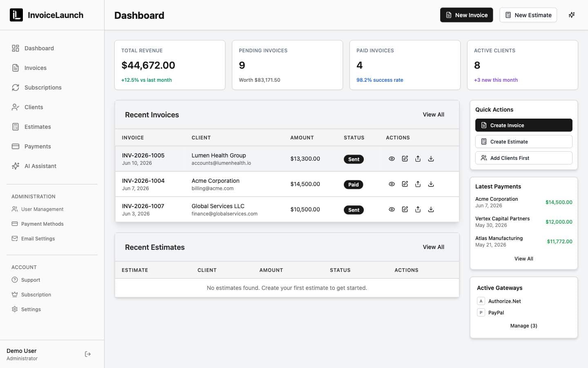Image resolution: width=588 pixels, height=368 pixels.
Task: Edit invoice INV-2026-1004 pencil icon
Action: click(x=405, y=184)
